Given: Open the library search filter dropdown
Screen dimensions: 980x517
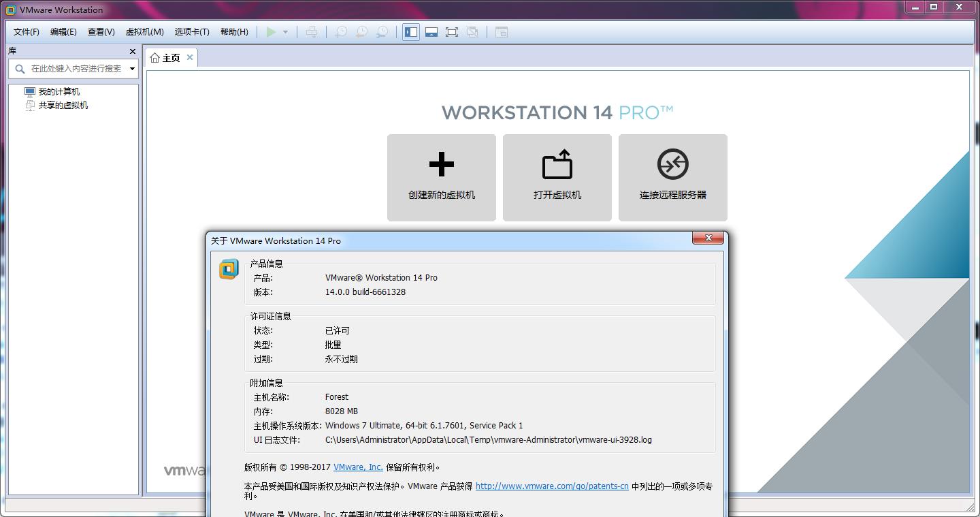Looking at the screenshot, I should (x=132, y=69).
